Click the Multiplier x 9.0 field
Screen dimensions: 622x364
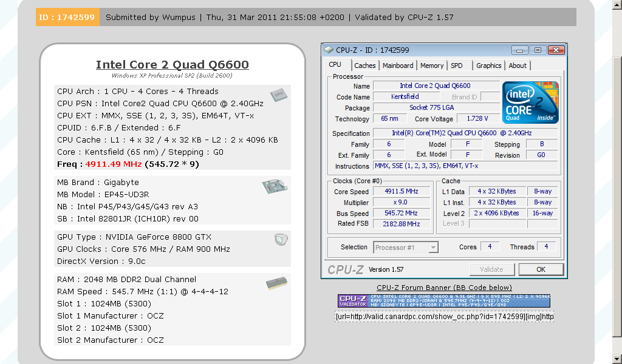pyautogui.click(x=402, y=203)
